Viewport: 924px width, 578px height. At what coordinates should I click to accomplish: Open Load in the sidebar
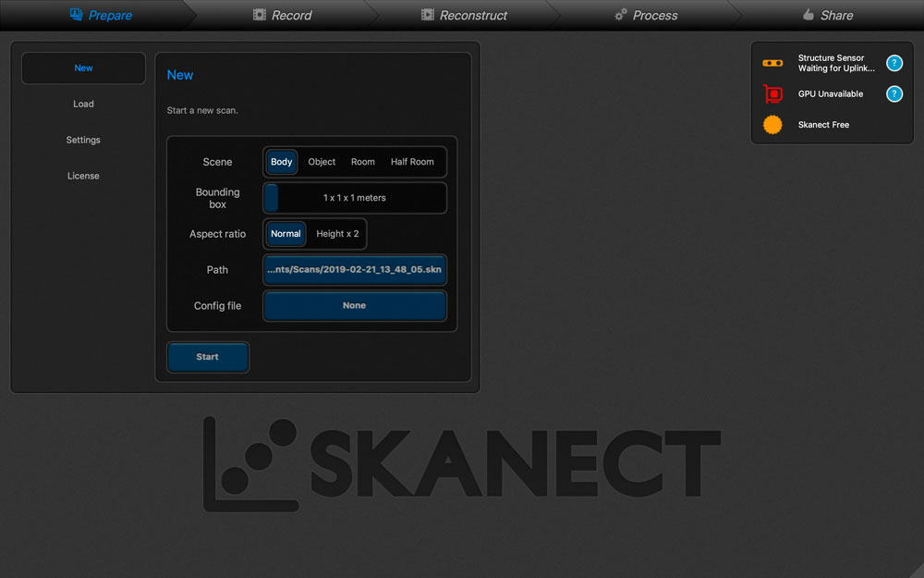pos(83,104)
